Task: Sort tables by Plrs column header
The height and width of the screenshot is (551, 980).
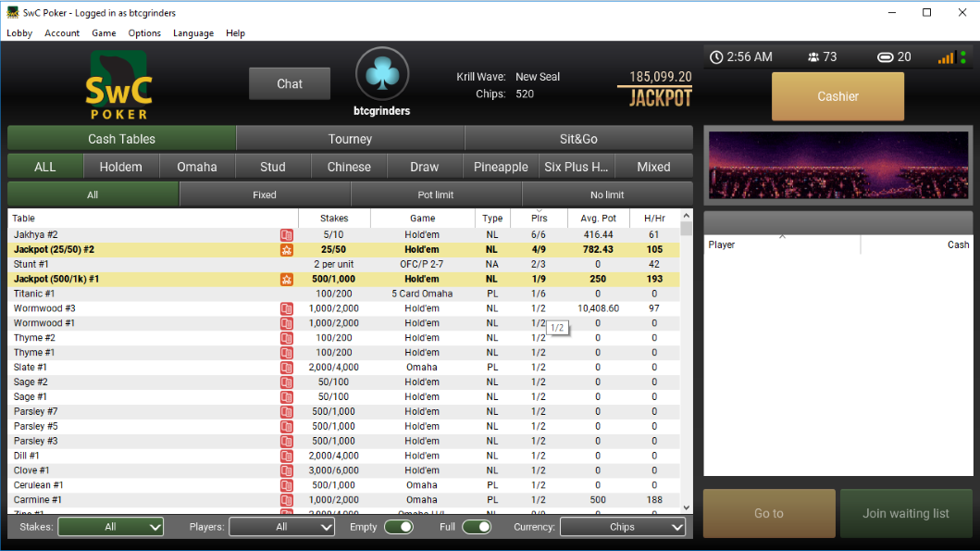Action: 539,219
